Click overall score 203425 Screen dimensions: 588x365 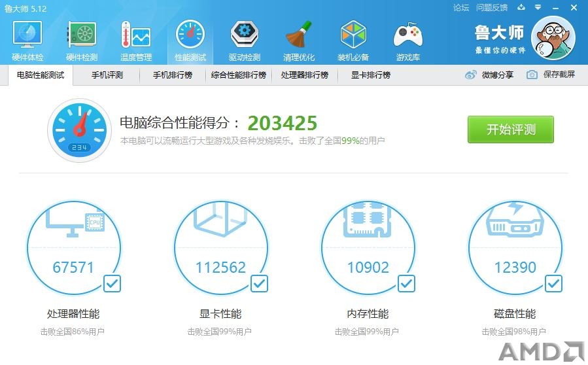coord(283,123)
